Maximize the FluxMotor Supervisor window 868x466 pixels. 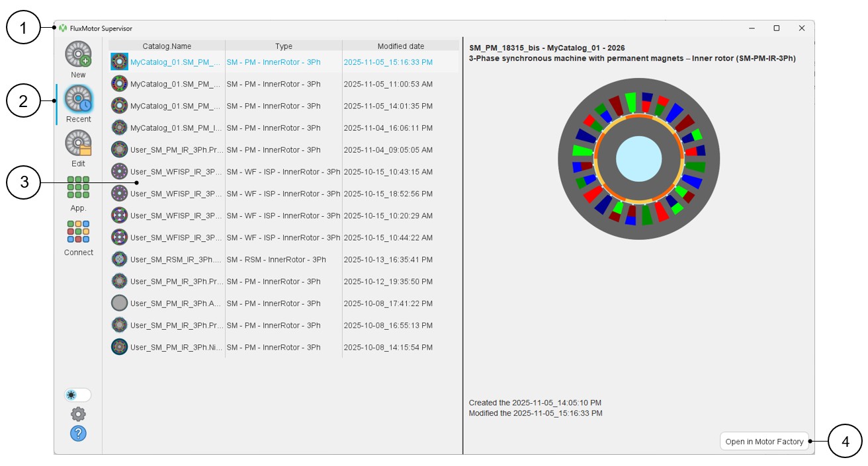(777, 28)
